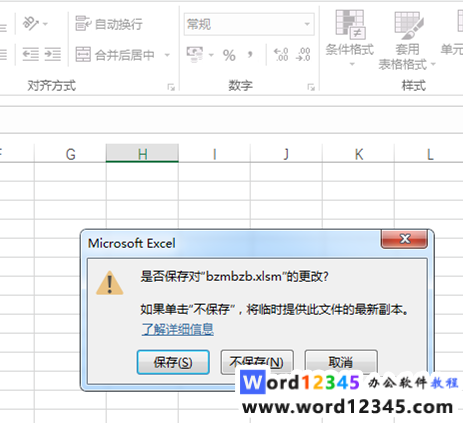
Task: Toggle Wrap Text (自动换行)
Action: click(x=109, y=24)
